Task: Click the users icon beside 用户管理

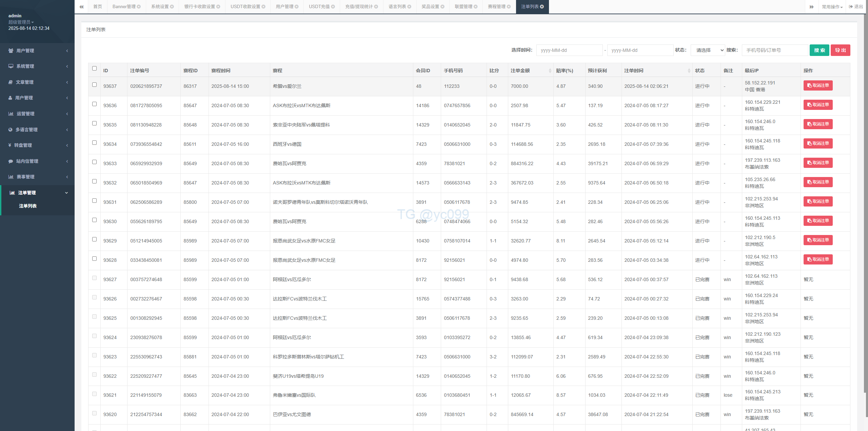Action: pyautogui.click(x=11, y=51)
